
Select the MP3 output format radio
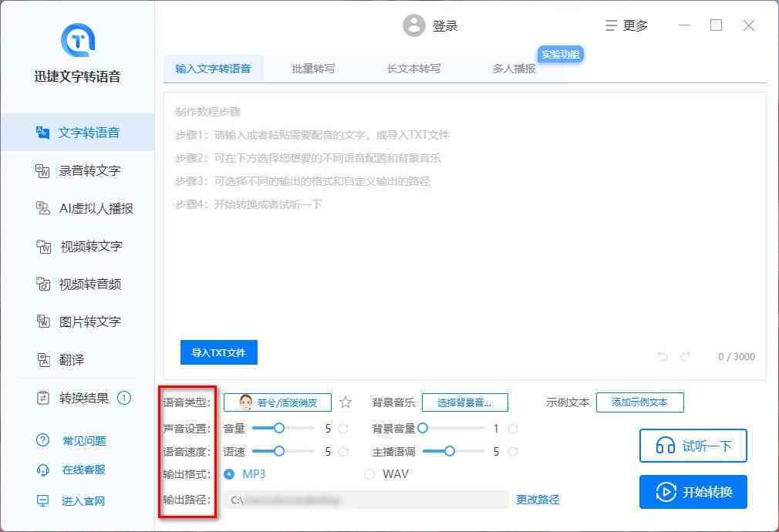[x=229, y=474]
